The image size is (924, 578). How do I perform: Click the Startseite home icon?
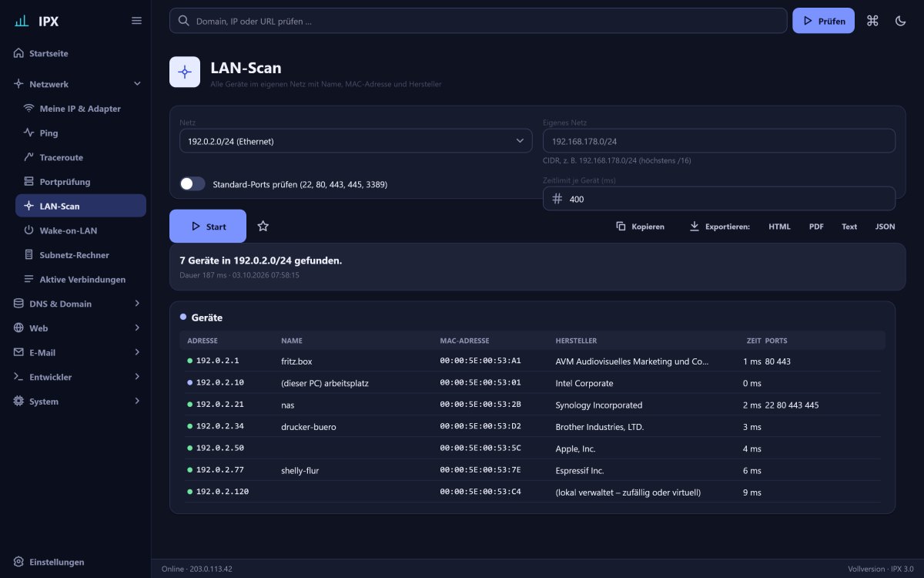coord(19,53)
